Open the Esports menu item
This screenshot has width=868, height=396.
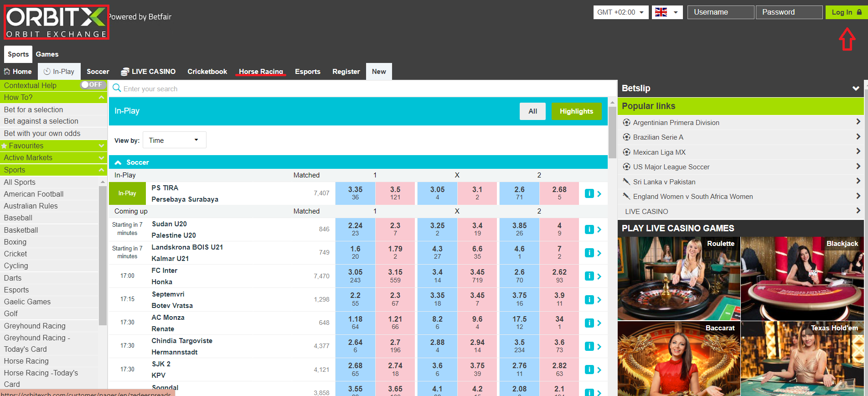[308, 72]
